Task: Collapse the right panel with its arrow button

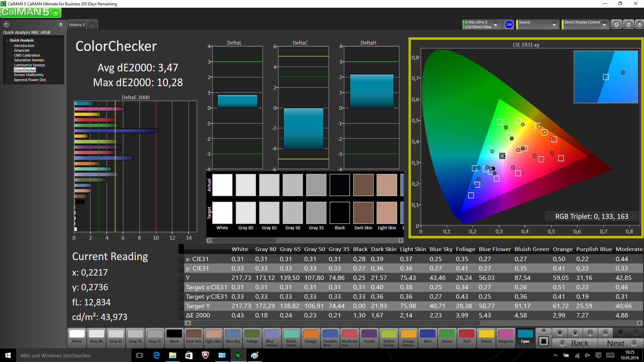Action: pos(639,24)
